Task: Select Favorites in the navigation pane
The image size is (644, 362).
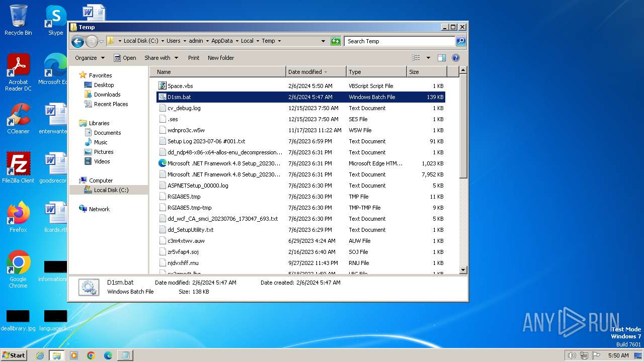Action: pyautogui.click(x=100, y=75)
